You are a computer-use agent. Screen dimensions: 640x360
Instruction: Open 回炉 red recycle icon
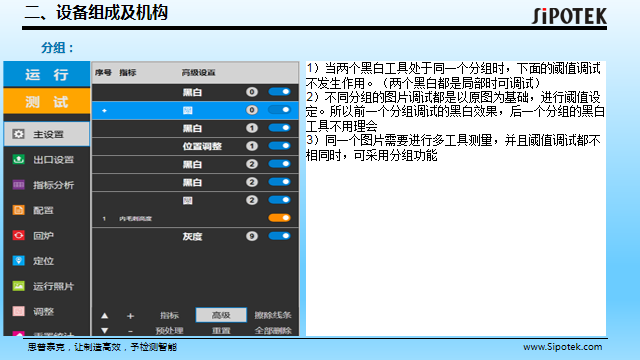[x=18, y=235]
